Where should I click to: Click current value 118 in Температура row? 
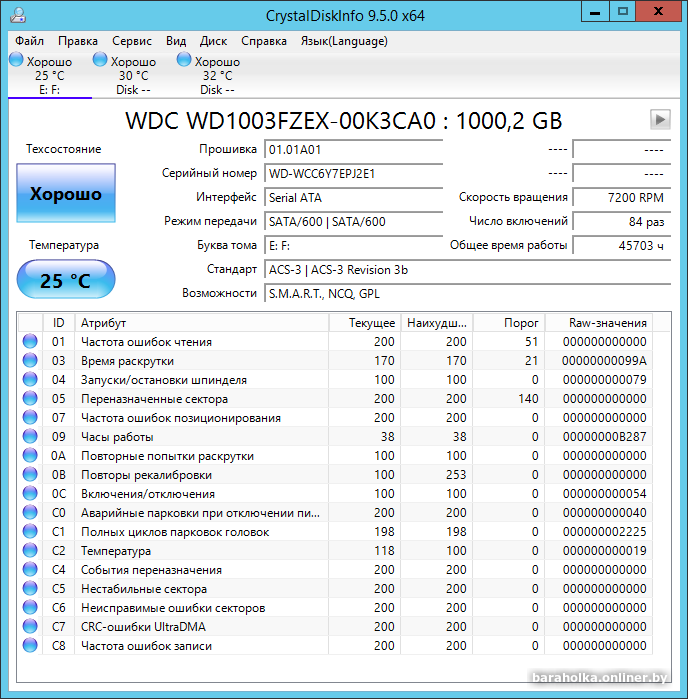coord(384,551)
